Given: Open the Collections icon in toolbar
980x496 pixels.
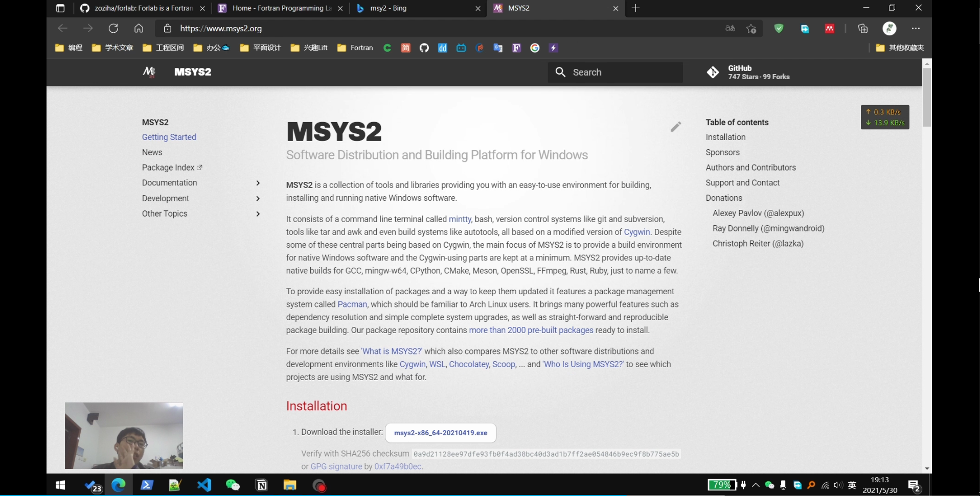Looking at the screenshot, I should coord(863,29).
